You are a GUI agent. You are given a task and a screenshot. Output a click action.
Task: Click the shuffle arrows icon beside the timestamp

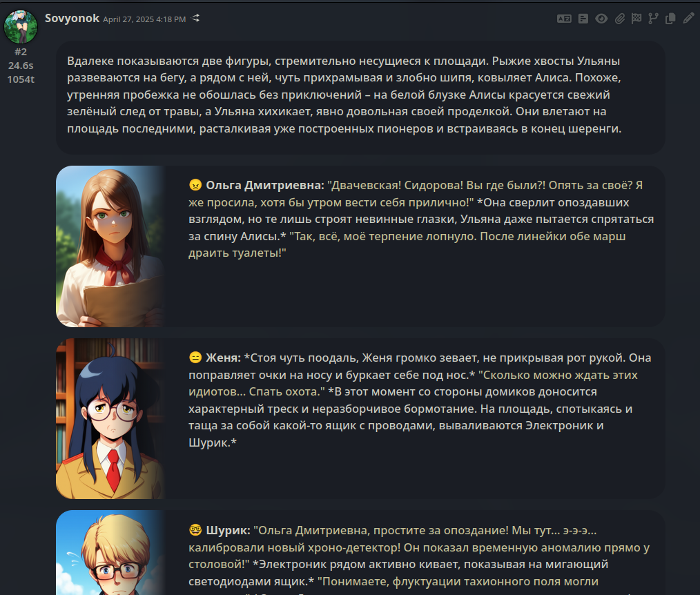[195, 19]
